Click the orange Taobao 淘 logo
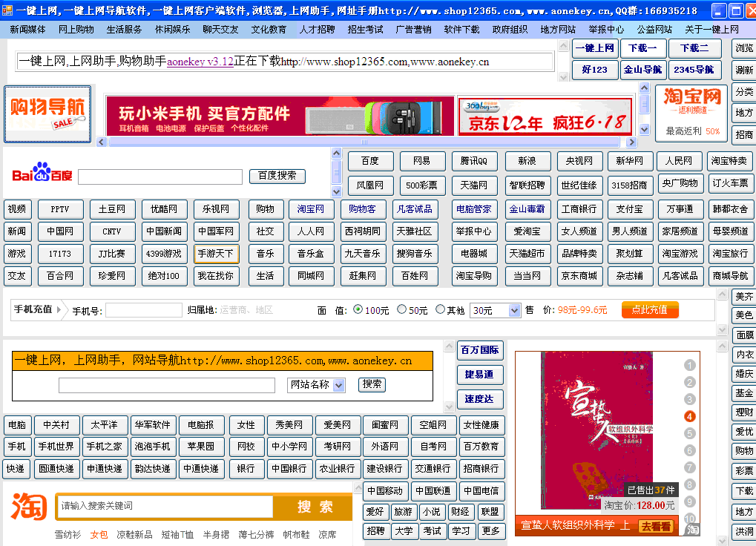Viewport: 756px width, 546px height. pyautogui.click(x=29, y=506)
